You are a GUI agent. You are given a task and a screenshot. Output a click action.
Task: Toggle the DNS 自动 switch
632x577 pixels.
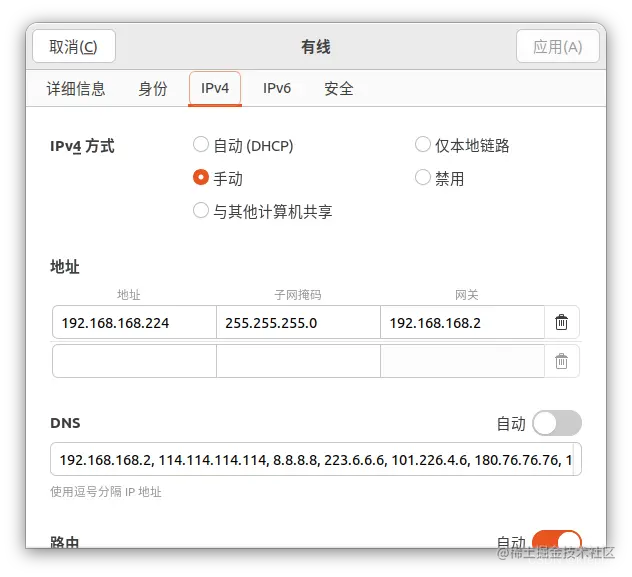pyautogui.click(x=557, y=423)
